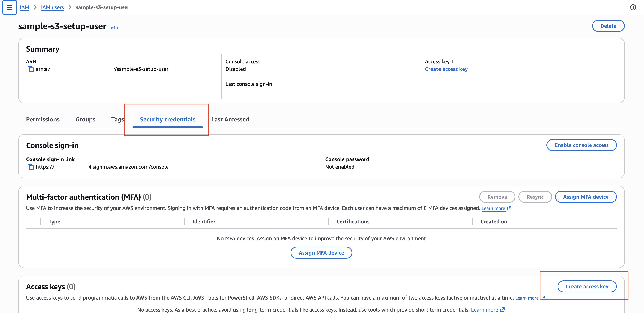Click the signin.aws.amazon.com/console URL text

pos(102,167)
